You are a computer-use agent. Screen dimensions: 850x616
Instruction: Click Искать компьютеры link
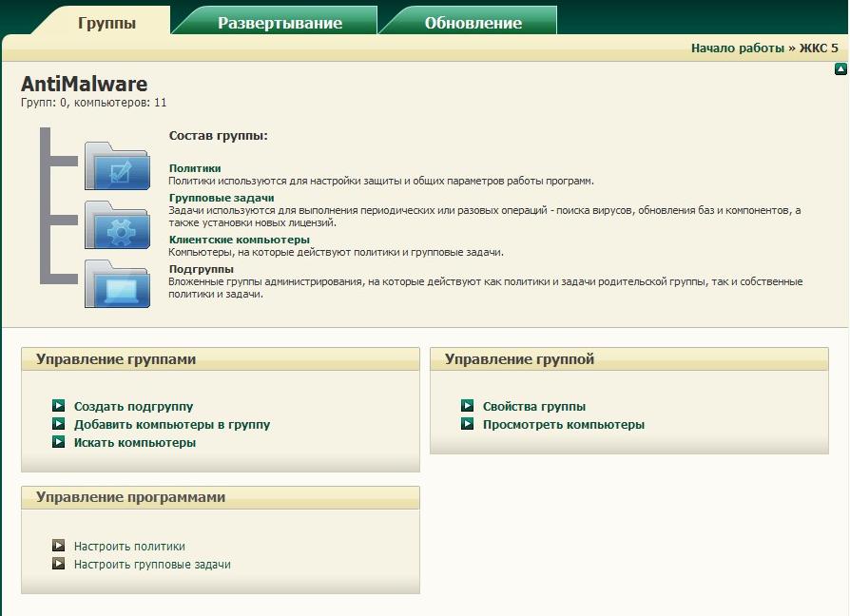[135, 443]
